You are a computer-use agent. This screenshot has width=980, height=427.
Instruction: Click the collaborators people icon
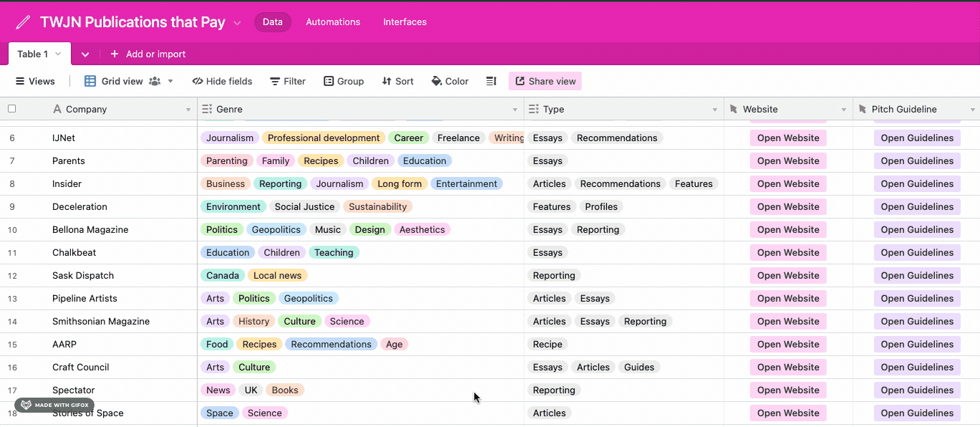pos(155,82)
